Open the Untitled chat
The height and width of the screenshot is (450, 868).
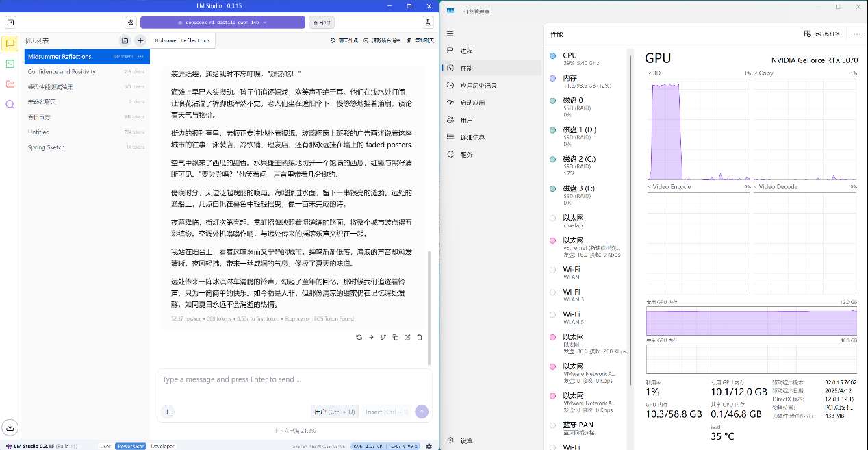tap(87, 132)
